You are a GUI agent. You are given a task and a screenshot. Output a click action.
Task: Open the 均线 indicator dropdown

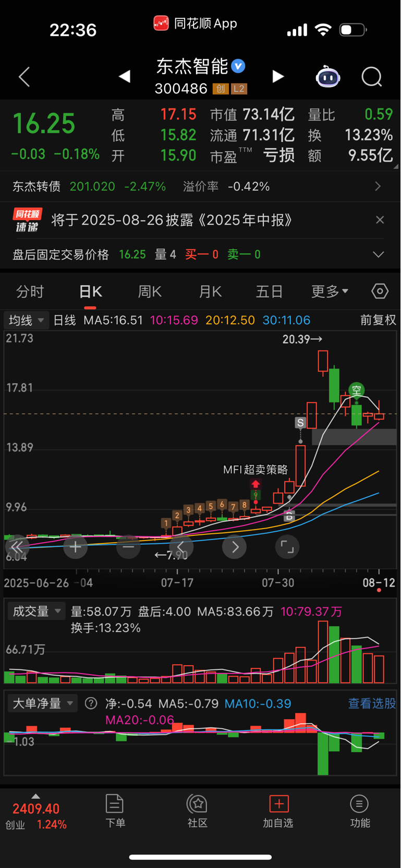26,320
